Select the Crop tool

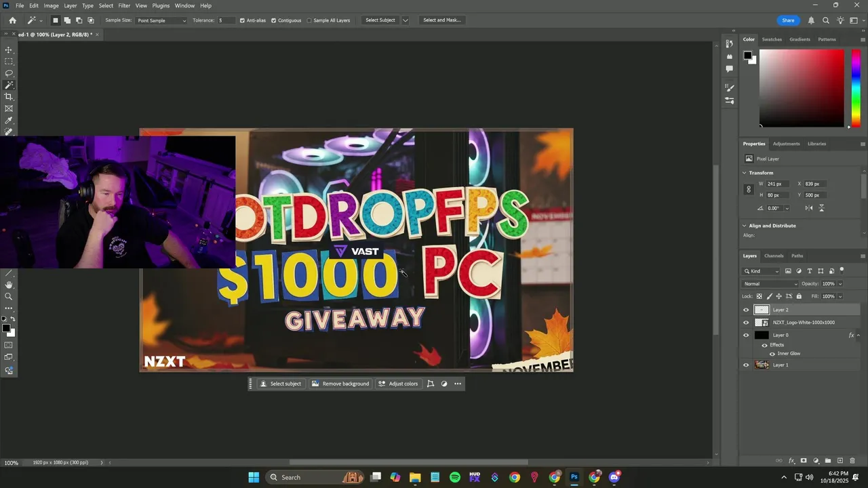click(9, 97)
